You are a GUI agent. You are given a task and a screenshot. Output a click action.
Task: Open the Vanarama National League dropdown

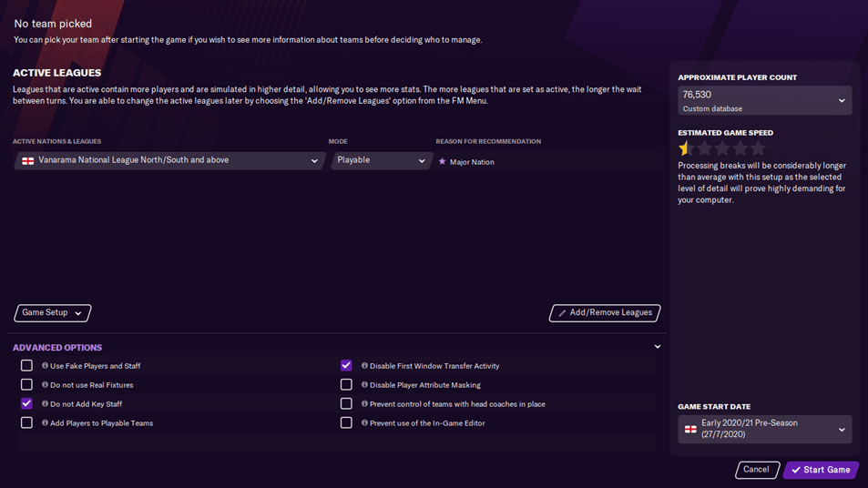(169, 161)
